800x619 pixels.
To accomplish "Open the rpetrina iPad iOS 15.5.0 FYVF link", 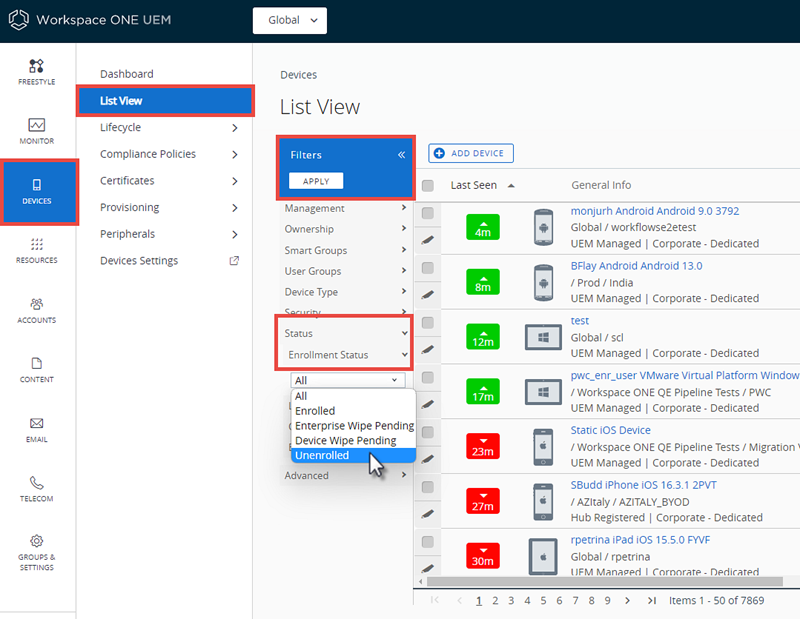I will [640, 540].
